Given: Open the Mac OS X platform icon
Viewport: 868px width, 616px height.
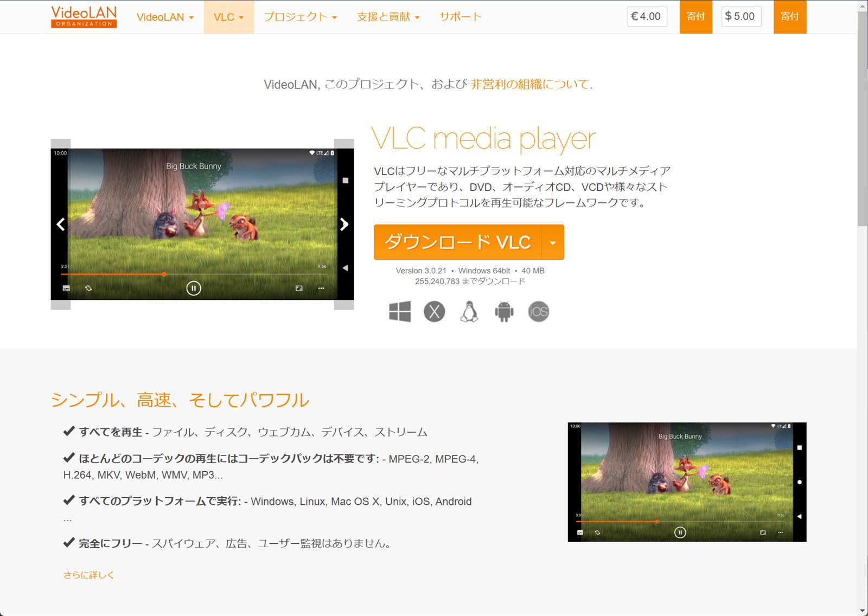Looking at the screenshot, I should click(x=434, y=312).
